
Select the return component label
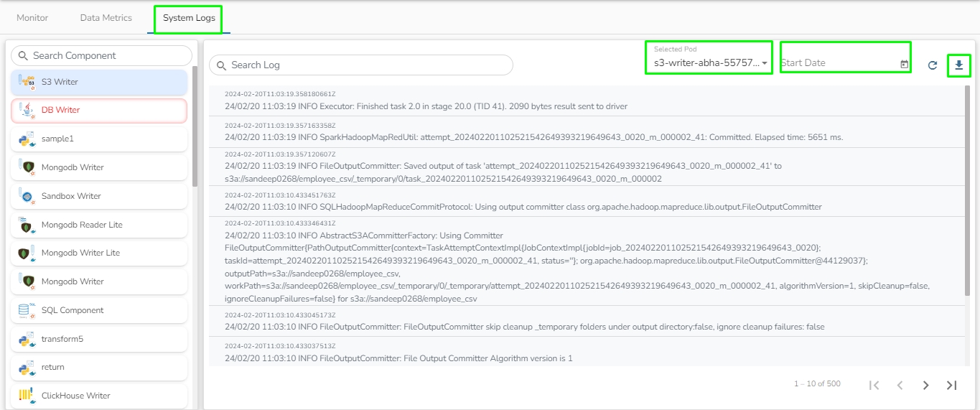click(x=53, y=367)
